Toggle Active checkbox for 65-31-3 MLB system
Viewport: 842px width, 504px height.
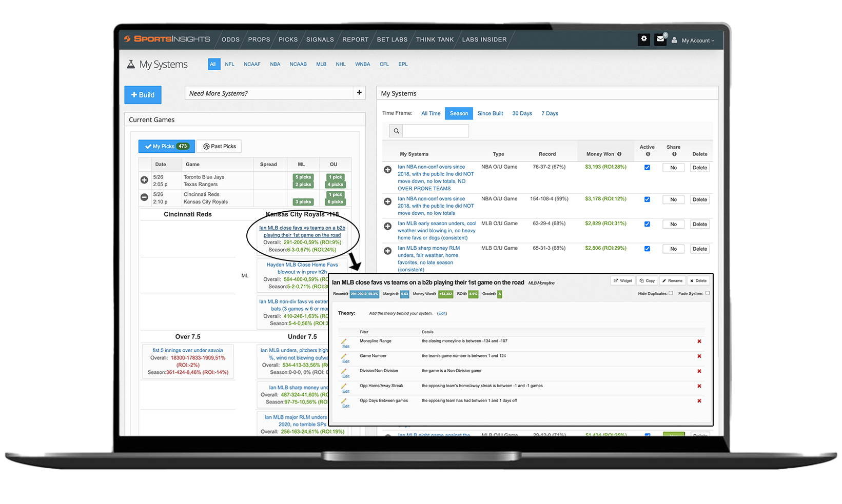(x=648, y=249)
